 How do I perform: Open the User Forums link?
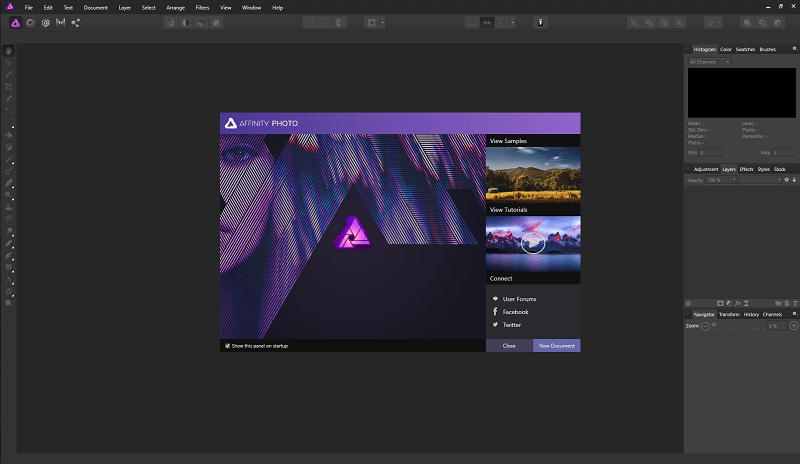[x=519, y=299]
